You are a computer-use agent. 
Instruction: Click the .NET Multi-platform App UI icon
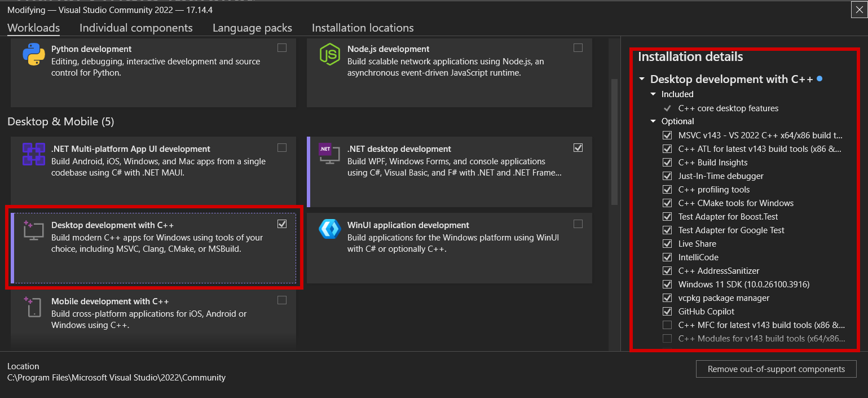pos(33,154)
